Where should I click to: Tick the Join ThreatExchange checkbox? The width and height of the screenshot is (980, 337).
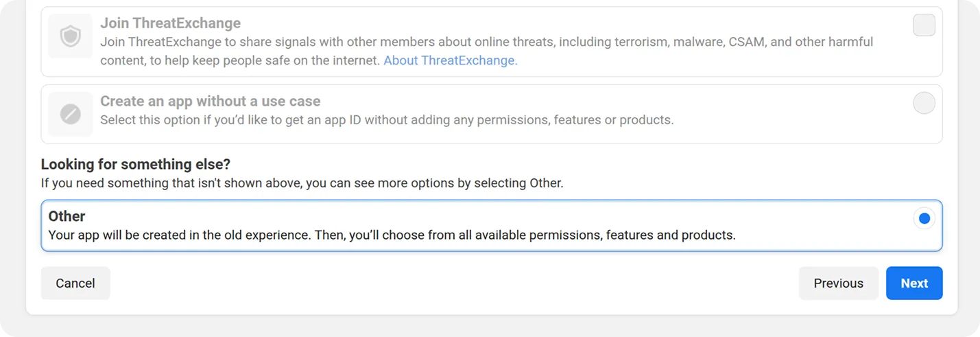click(x=924, y=25)
